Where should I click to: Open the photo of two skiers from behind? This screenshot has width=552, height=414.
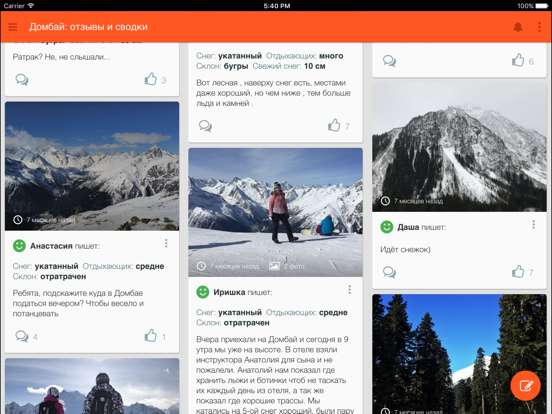92,386
